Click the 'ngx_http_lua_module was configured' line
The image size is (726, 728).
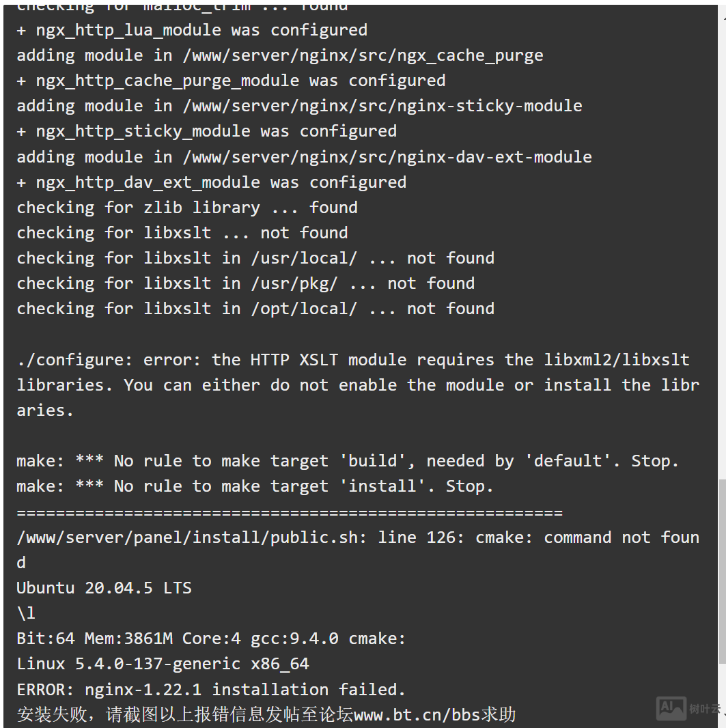(x=192, y=30)
